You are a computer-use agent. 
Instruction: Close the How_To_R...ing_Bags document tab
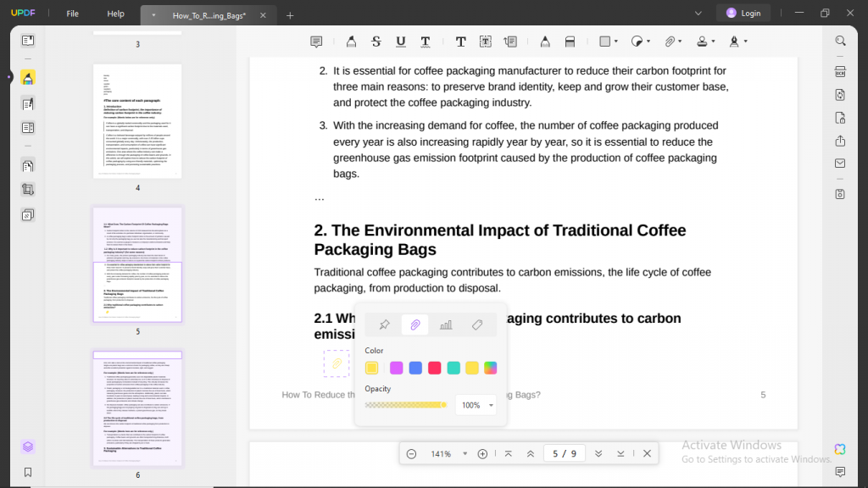point(263,14)
